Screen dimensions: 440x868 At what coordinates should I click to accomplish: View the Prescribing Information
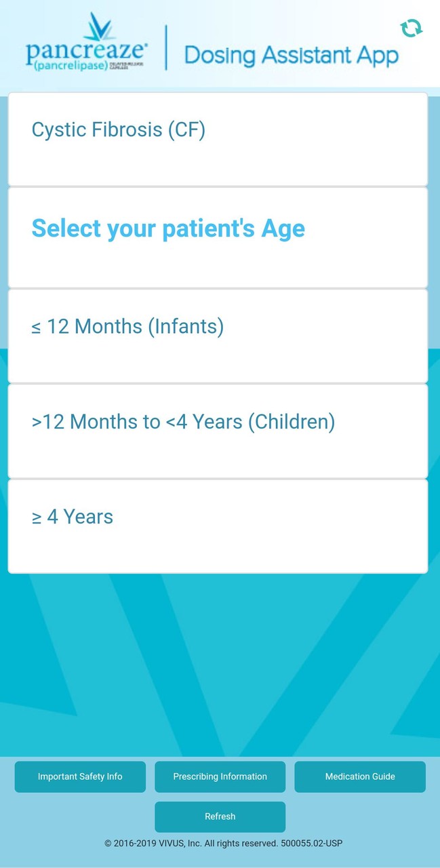(220, 776)
